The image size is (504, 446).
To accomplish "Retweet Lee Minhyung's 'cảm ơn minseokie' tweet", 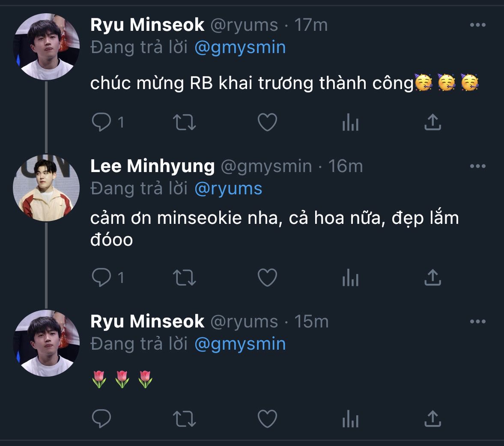I will pyautogui.click(x=184, y=278).
